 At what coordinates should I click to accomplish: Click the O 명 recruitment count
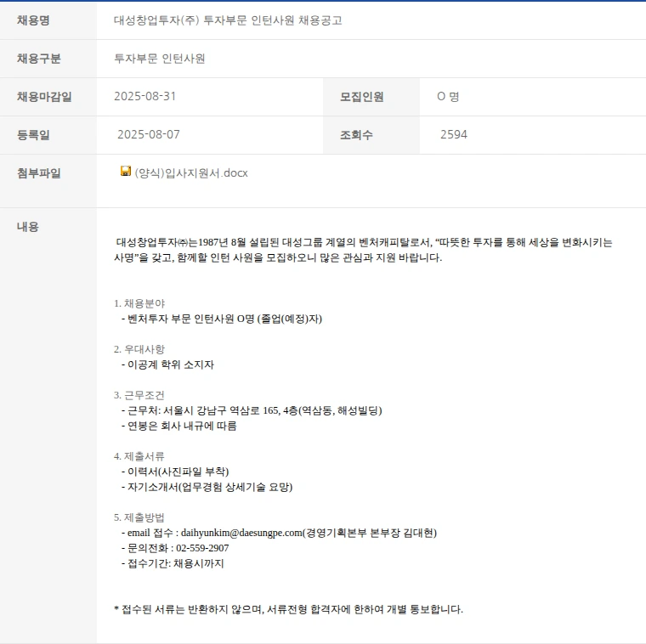(x=448, y=96)
